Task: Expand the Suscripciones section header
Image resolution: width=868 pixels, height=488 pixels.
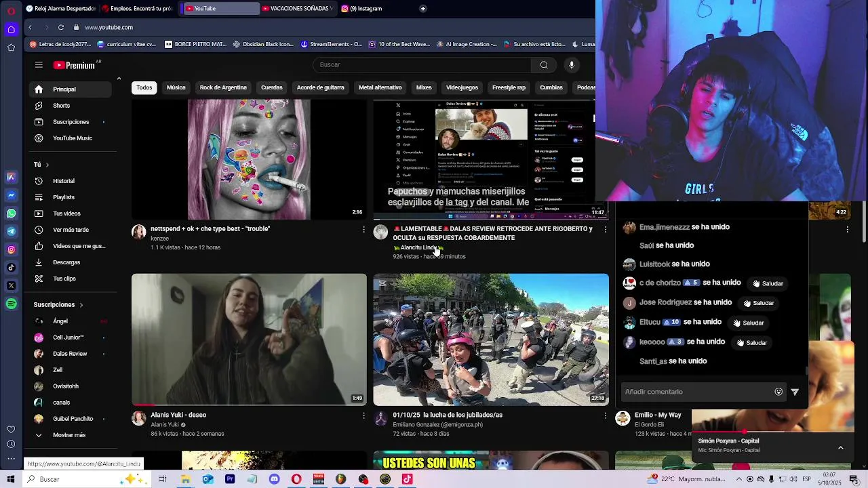Action: pyautogui.click(x=58, y=305)
